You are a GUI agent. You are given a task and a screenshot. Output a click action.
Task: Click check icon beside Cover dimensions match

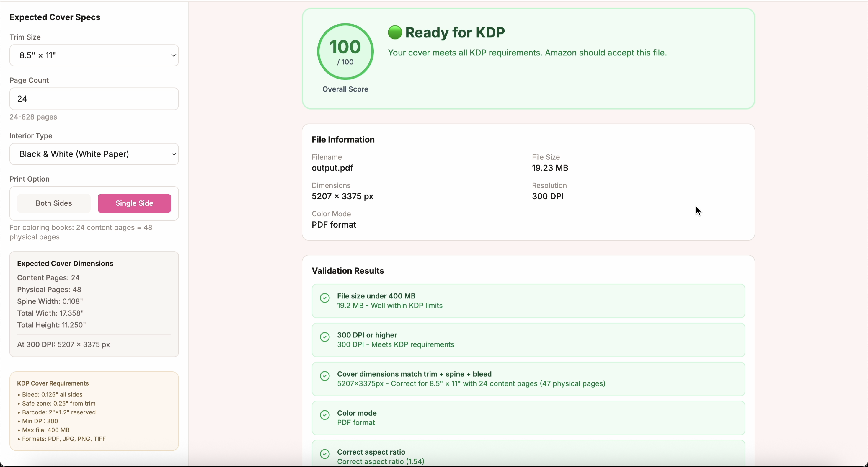(x=325, y=376)
